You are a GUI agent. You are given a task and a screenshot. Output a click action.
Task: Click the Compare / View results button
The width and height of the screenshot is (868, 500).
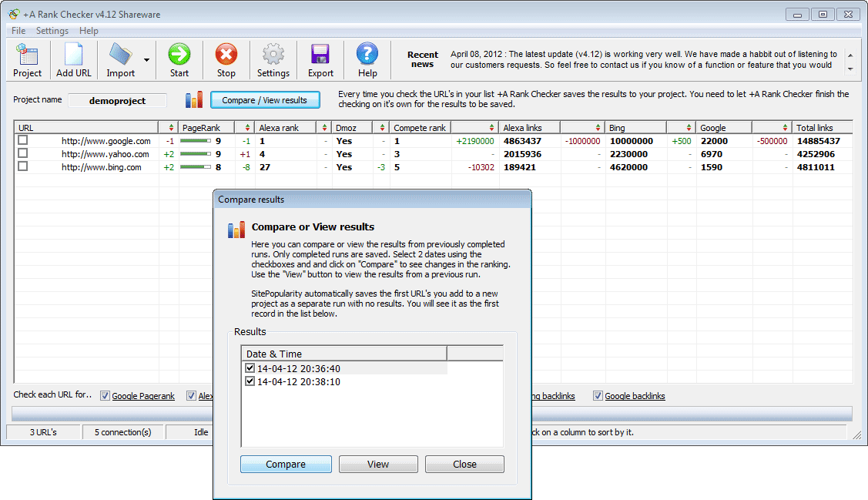point(264,100)
